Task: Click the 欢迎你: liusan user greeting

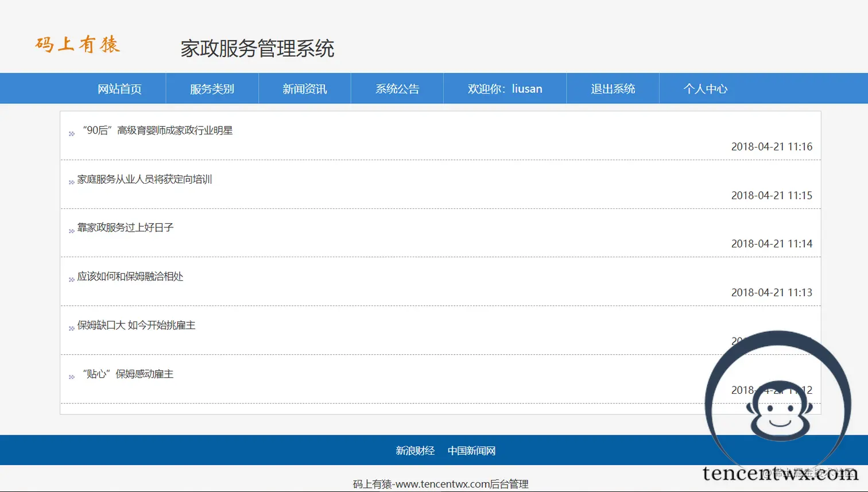Action: (505, 89)
